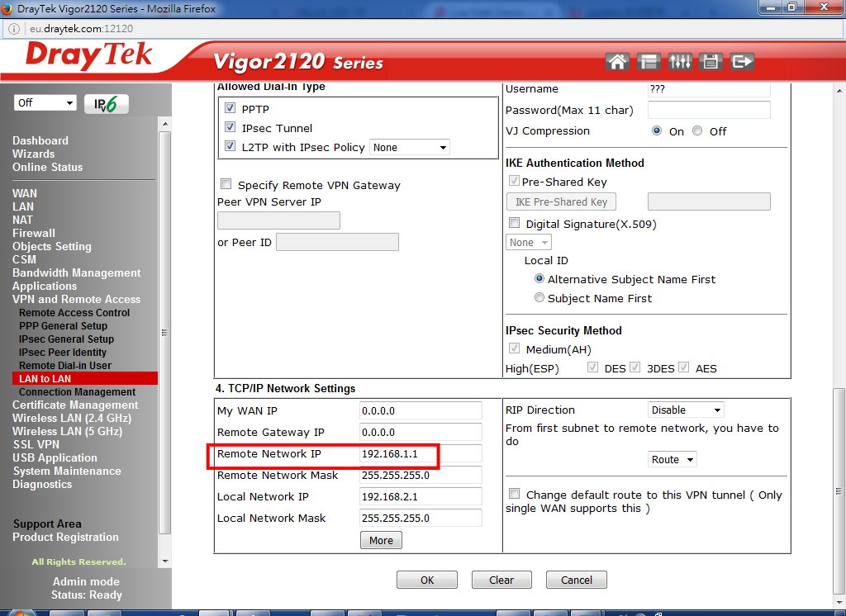Viewport: 846px width, 616px height.
Task: Click the DrayTek logo
Action: 89,55
